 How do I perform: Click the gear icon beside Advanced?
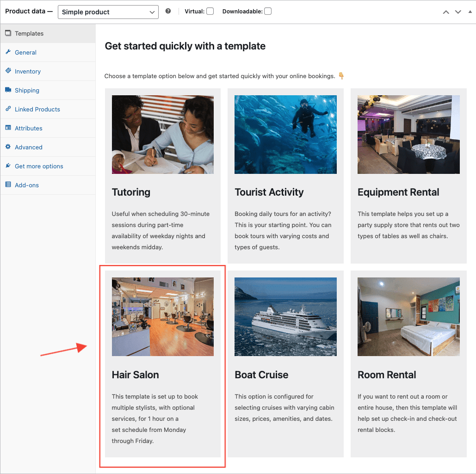[x=8, y=147]
